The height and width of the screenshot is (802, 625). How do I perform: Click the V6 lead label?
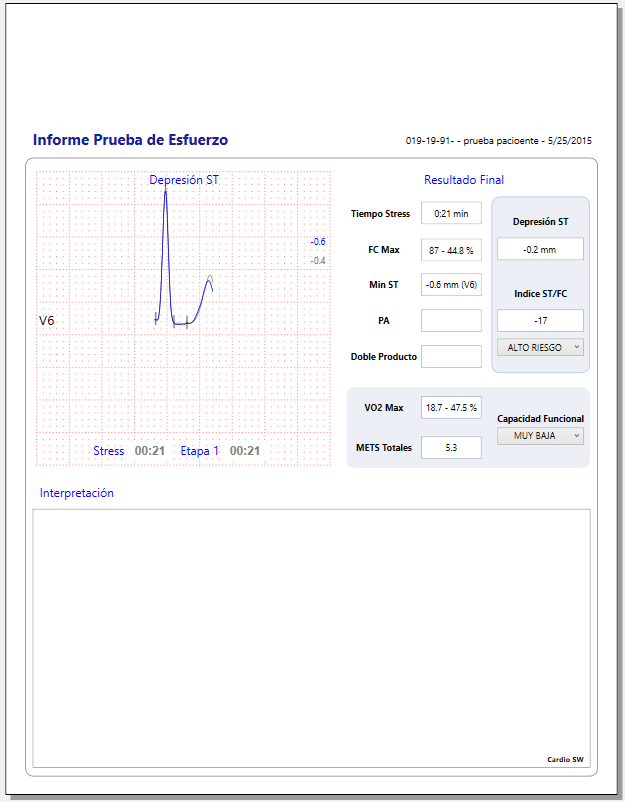(x=47, y=321)
